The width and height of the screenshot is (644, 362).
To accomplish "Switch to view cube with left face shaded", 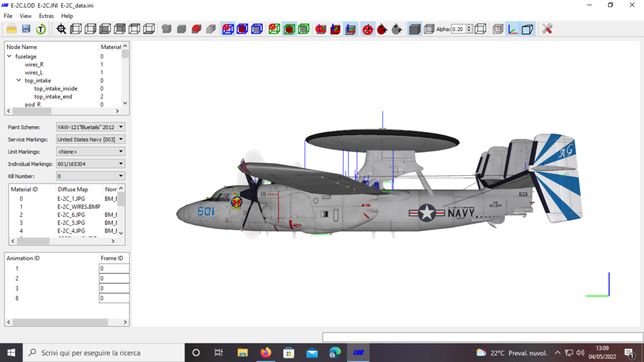I will 76,29.
